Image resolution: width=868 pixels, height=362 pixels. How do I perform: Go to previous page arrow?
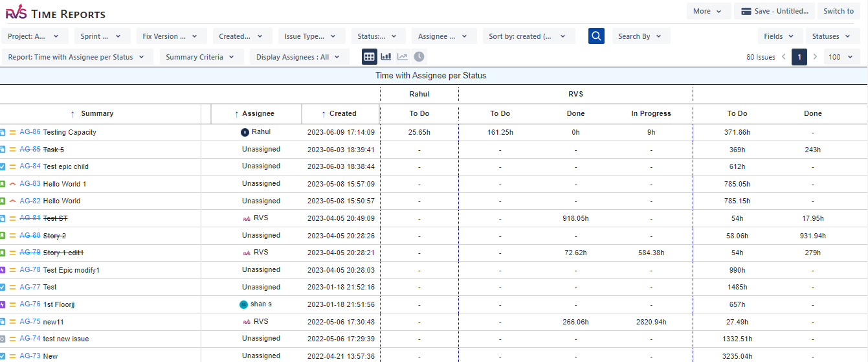coord(784,57)
